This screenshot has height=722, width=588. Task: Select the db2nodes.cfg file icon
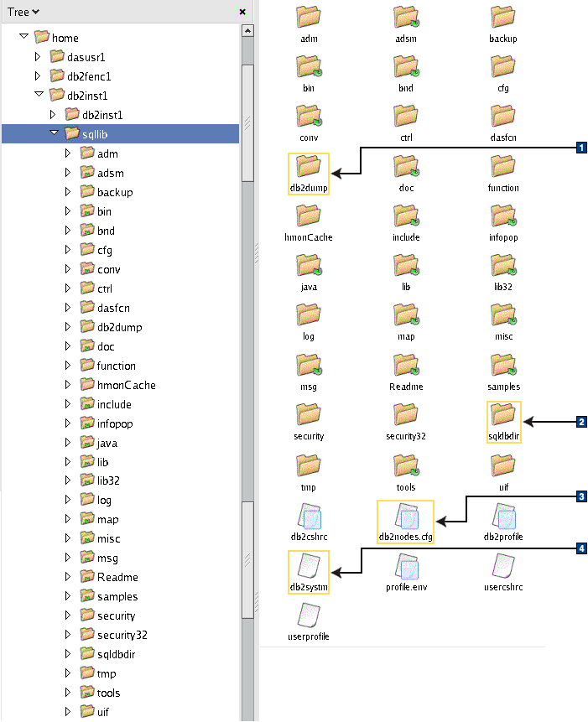(406, 515)
